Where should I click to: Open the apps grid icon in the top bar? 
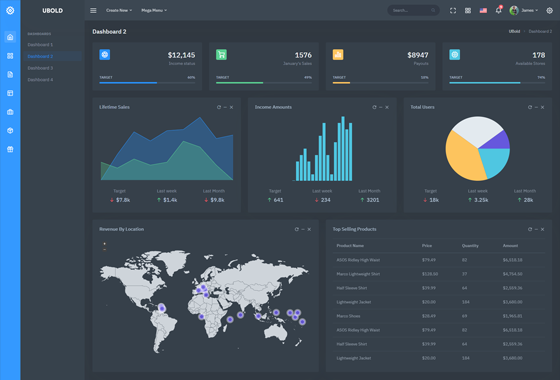coord(468,10)
